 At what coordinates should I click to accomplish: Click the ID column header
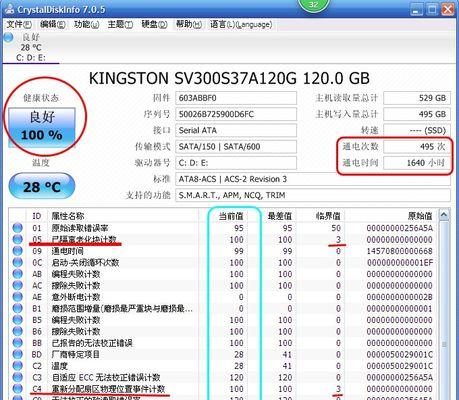coord(37,216)
